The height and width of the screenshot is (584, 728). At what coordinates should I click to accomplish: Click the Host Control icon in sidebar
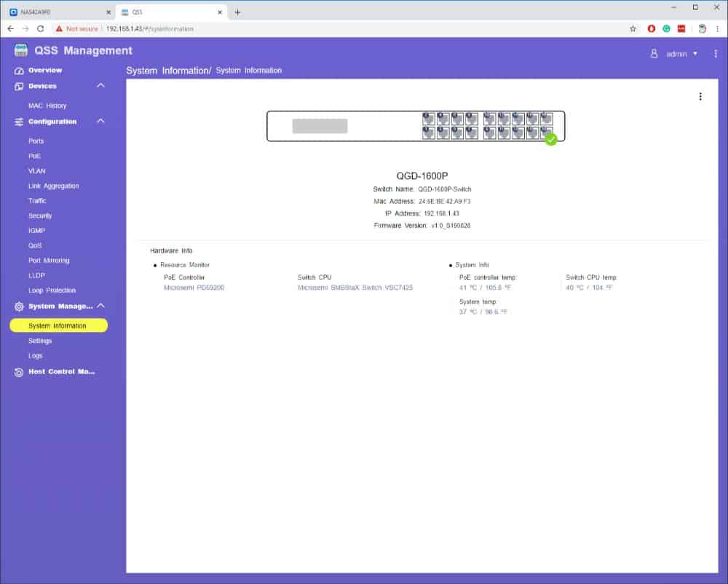pyautogui.click(x=19, y=372)
